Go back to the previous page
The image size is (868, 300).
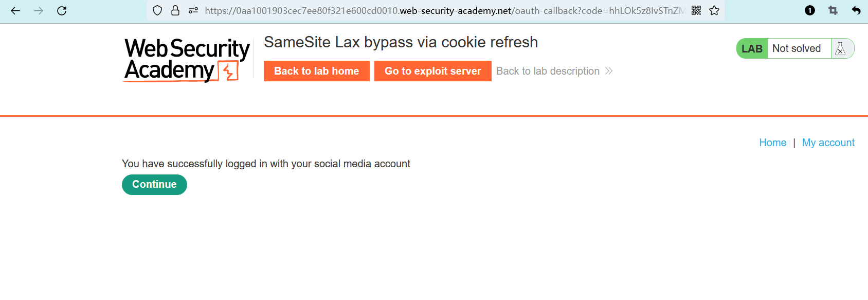pyautogui.click(x=15, y=11)
